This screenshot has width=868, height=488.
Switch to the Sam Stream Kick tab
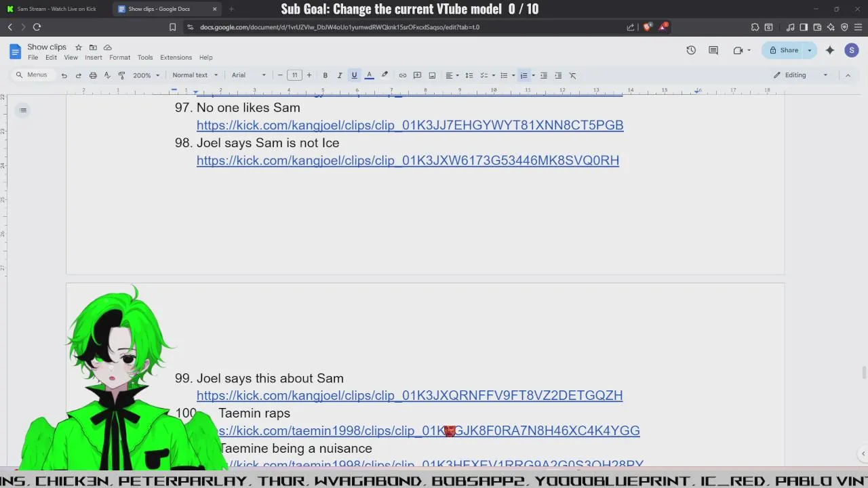point(56,9)
